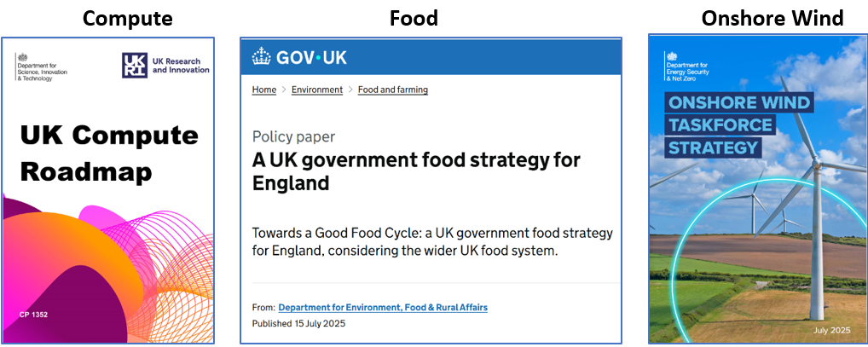868x347 pixels.
Task: Open the Food and farming breadcrumb
Action: point(393,90)
